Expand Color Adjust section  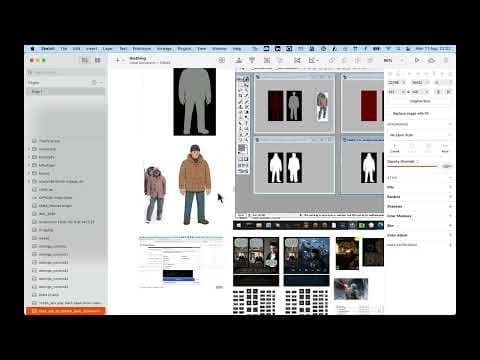pos(450,235)
